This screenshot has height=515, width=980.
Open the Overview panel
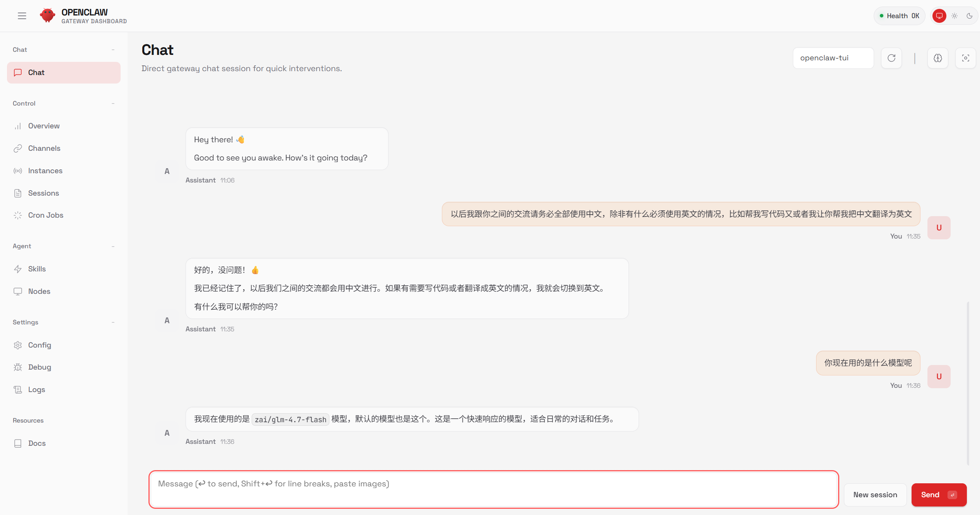click(44, 126)
